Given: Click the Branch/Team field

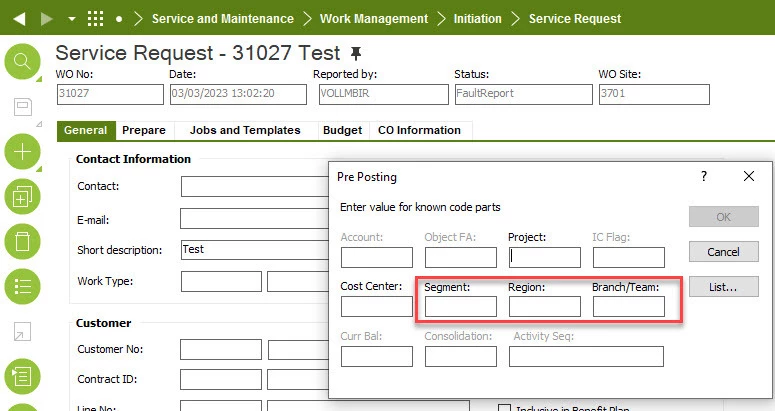Looking at the screenshot, I should [629, 306].
